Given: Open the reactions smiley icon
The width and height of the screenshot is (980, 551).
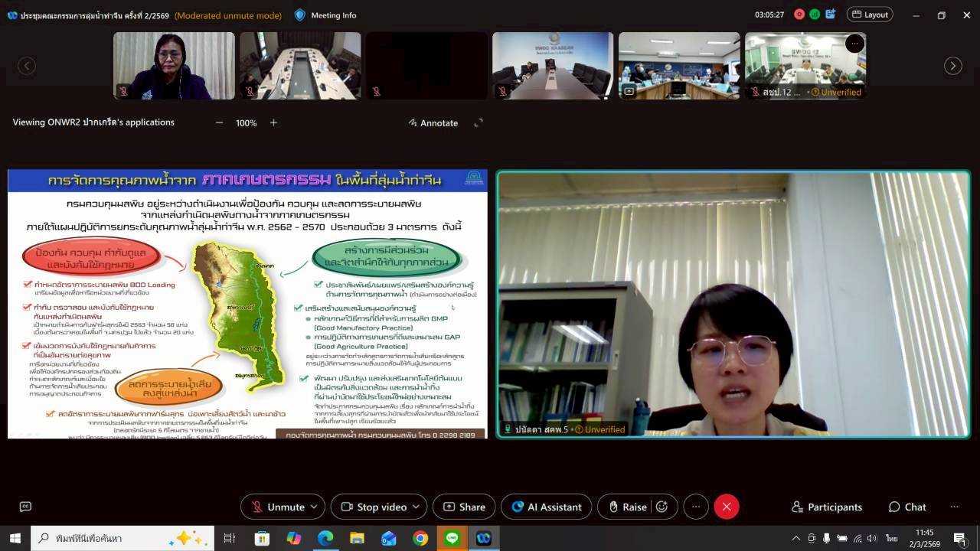Looking at the screenshot, I should [x=662, y=507].
